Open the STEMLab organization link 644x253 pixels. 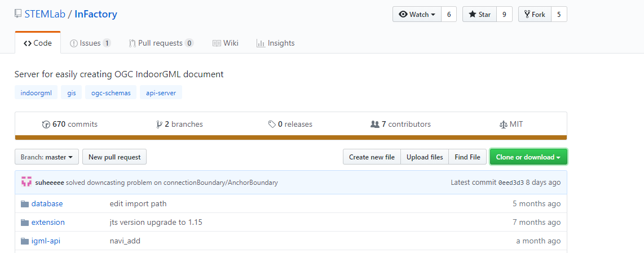[x=45, y=15]
